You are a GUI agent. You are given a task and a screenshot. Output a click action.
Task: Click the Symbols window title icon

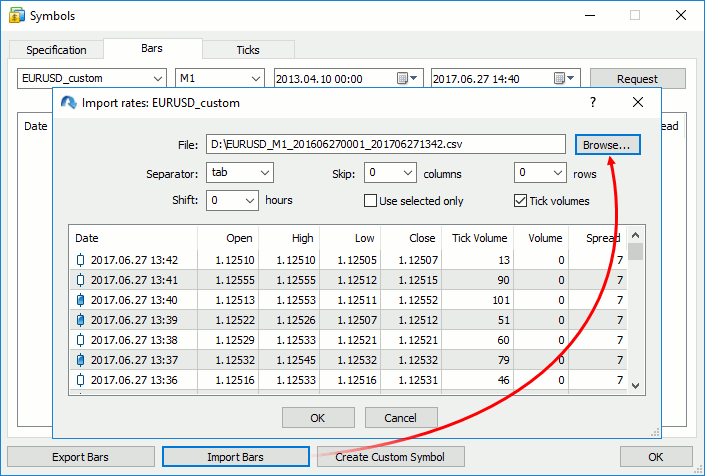(15, 16)
